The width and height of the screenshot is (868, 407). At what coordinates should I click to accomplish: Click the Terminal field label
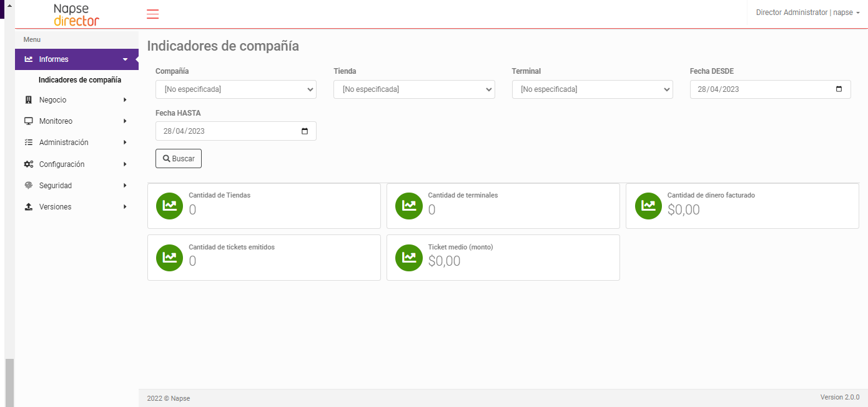tap(526, 71)
